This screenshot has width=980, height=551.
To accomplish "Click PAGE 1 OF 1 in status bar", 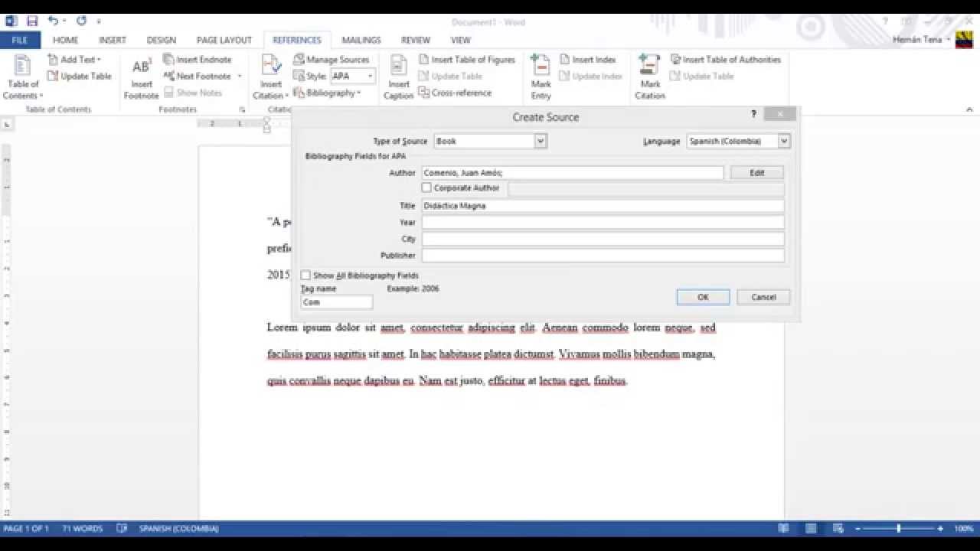I will point(26,528).
